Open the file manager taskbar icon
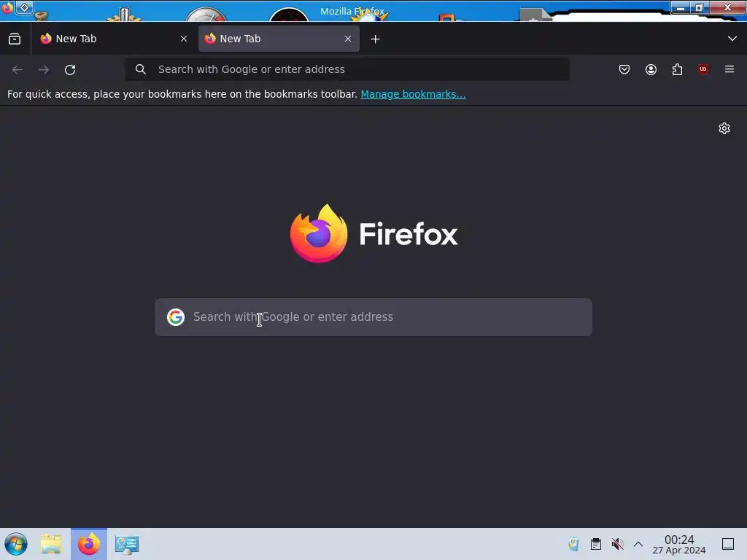This screenshot has height=560, width=747. 51,544
